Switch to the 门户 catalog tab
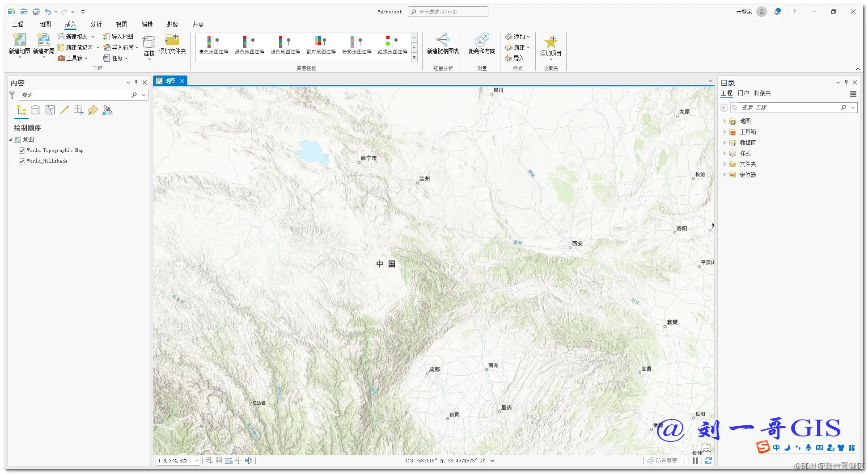The image size is (868, 474). 743,93
